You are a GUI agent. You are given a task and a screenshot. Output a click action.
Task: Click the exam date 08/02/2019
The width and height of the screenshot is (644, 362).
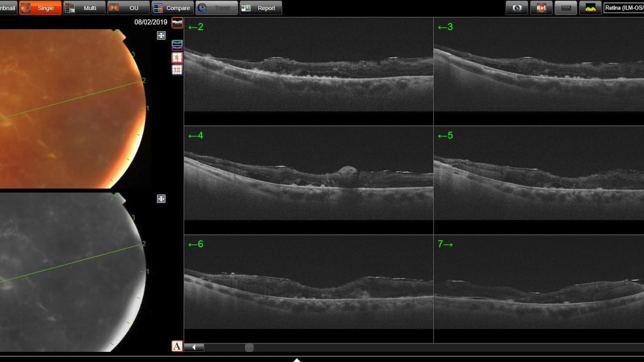(x=151, y=22)
